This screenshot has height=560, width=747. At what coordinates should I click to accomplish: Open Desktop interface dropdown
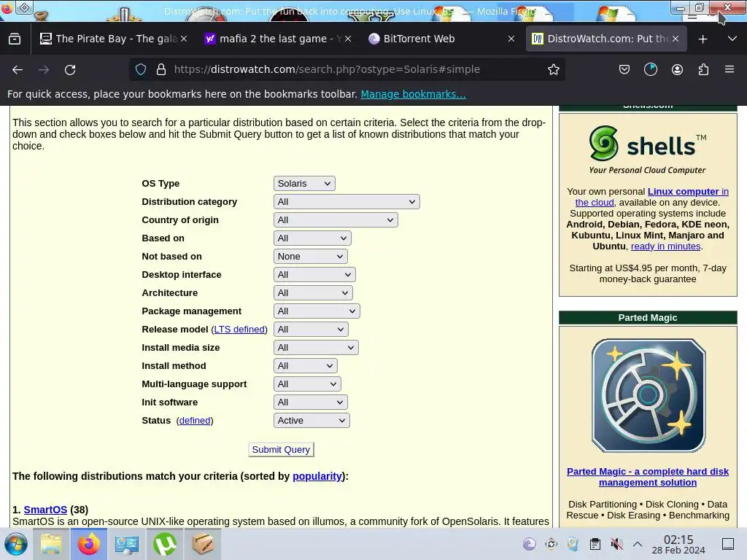314,275
